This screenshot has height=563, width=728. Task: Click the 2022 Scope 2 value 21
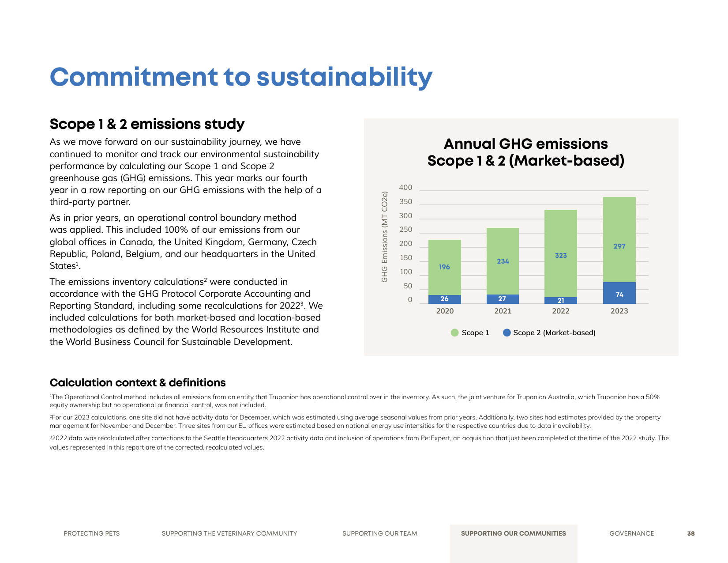(x=561, y=301)
